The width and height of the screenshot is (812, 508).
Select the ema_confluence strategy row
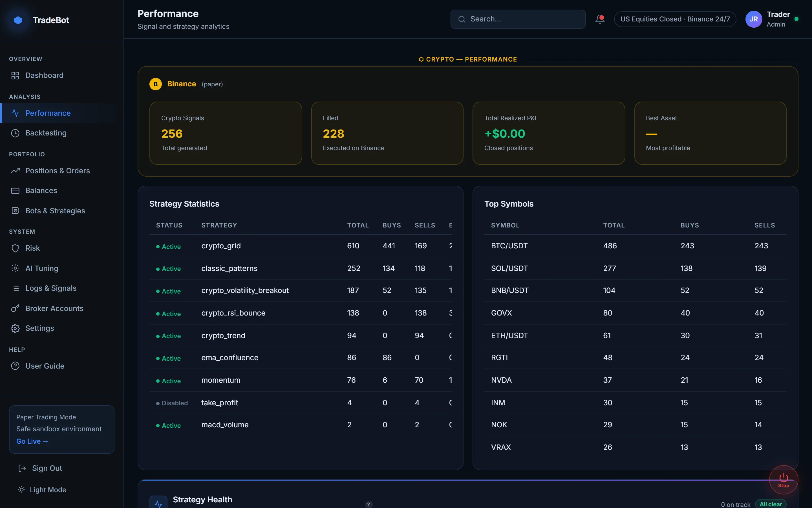point(300,358)
